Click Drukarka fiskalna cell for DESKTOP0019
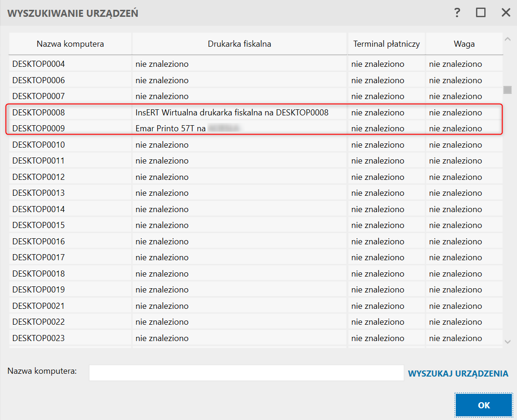Screen dimensions: 517x420 coord(240,290)
